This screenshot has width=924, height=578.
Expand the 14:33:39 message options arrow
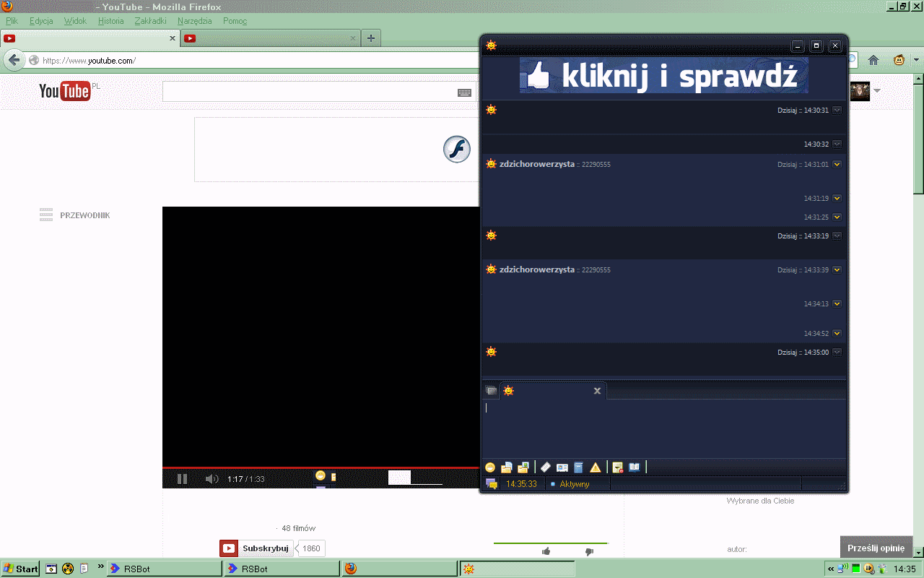[837, 270]
